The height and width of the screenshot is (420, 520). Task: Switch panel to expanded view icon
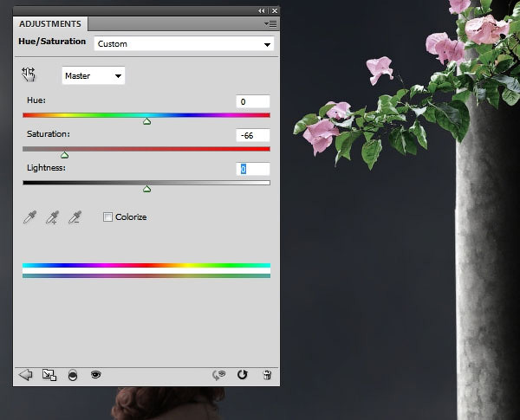[x=49, y=375]
